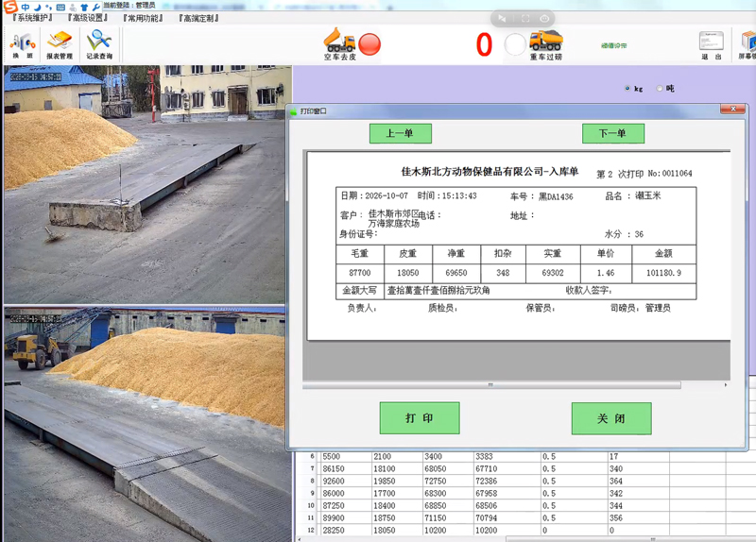Screen dimensions: 756x542
Task: Click the 屏幕锁 screen lock icon
Action: (748, 45)
